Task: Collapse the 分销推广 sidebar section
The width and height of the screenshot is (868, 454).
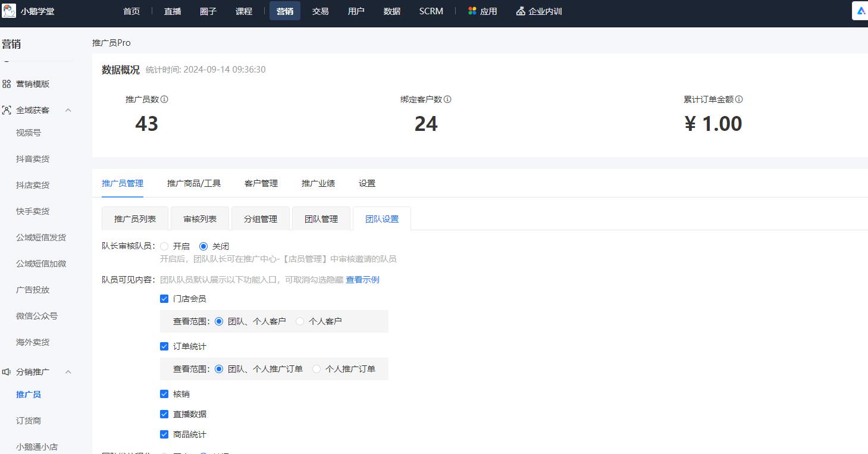Action: [69, 371]
